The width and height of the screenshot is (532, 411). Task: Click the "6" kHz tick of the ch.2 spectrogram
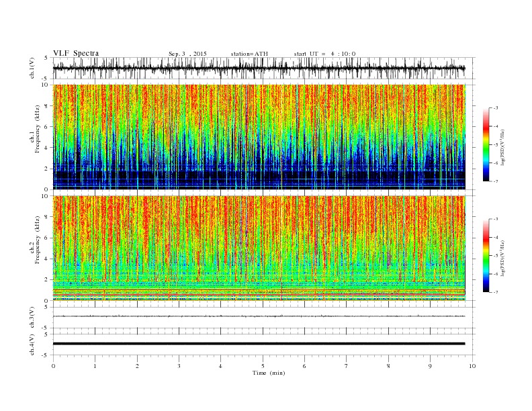(47, 238)
